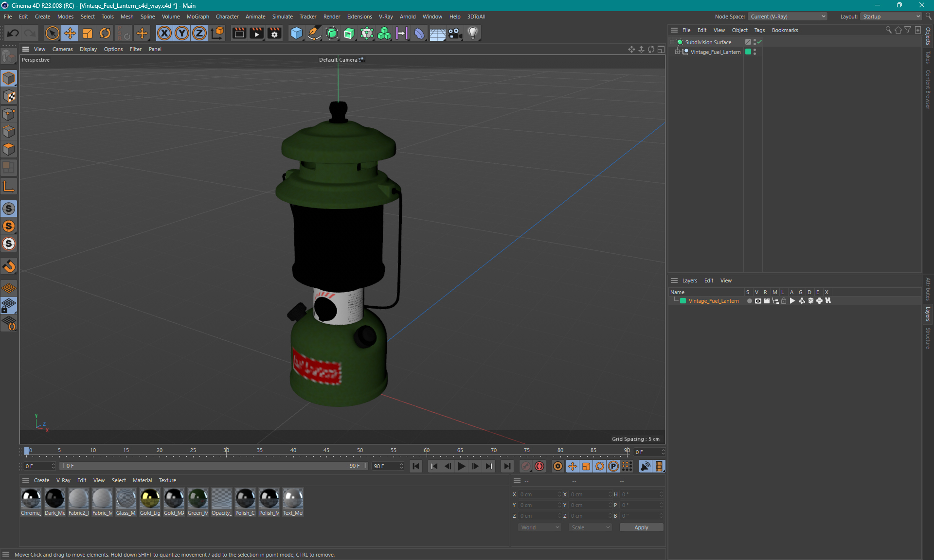Click the Texture tab in bottom panel
Screen dimensions: 934x560
(x=167, y=480)
